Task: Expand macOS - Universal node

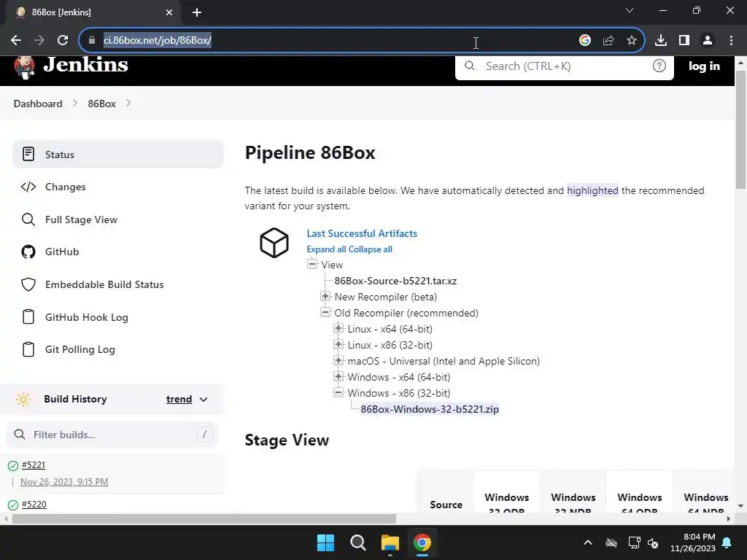Action: tap(338, 360)
